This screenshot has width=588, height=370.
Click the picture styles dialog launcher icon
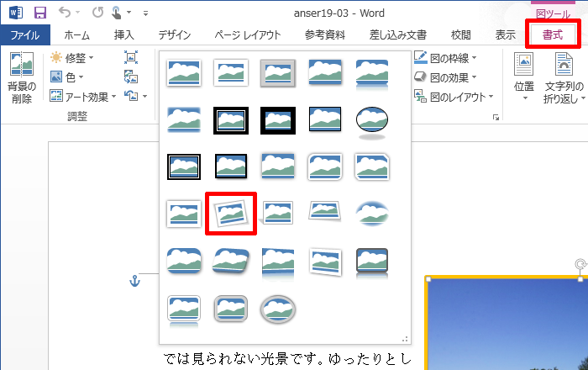[x=496, y=118]
